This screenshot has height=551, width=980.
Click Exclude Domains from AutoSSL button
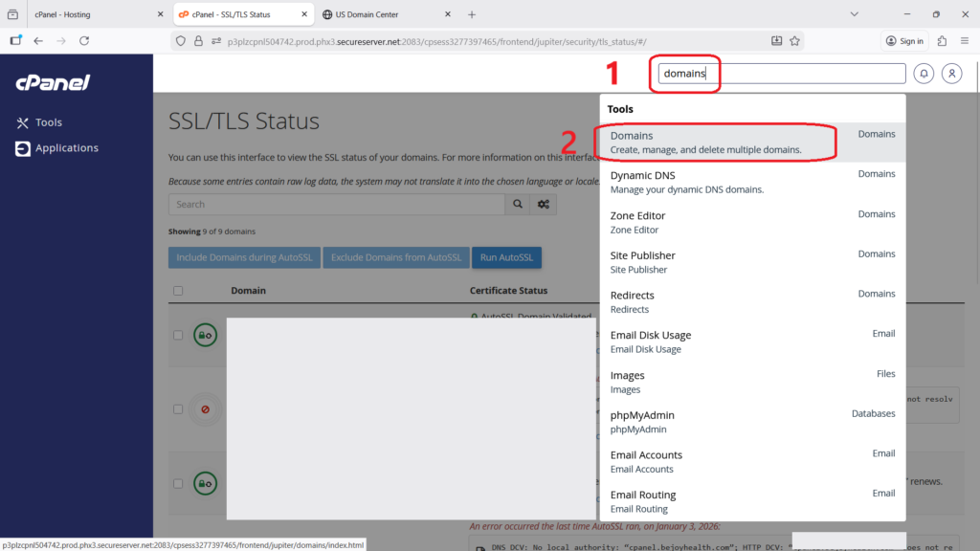pos(396,257)
